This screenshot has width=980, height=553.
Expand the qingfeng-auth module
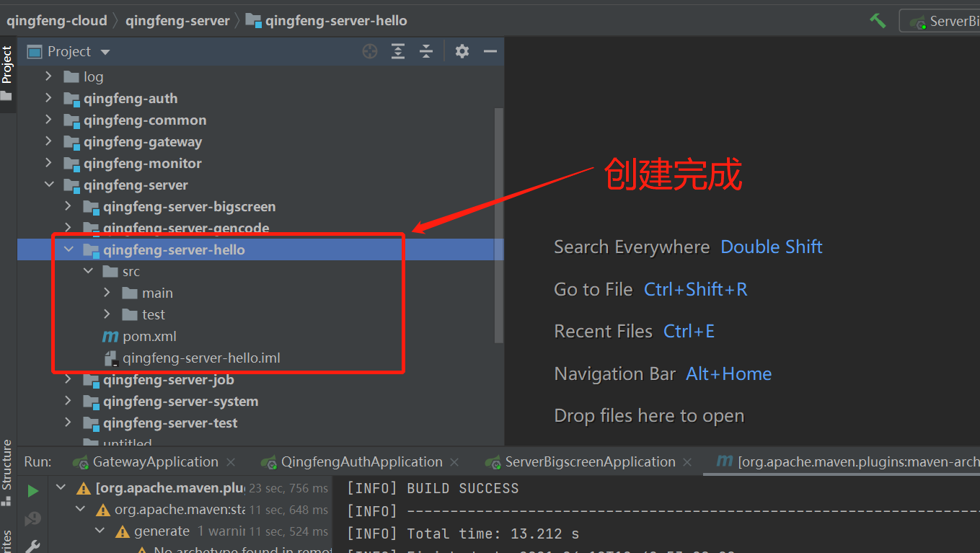pyautogui.click(x=48, y=98)
